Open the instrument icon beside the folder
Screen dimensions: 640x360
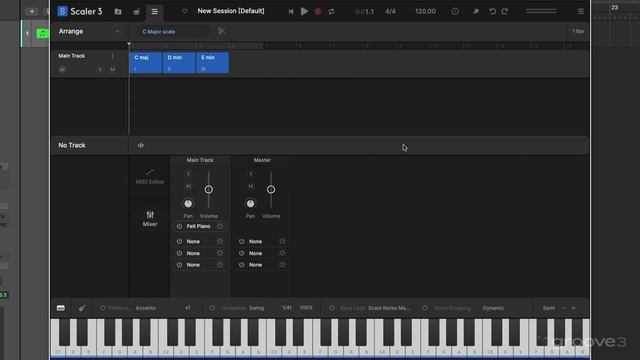[136, 12]
